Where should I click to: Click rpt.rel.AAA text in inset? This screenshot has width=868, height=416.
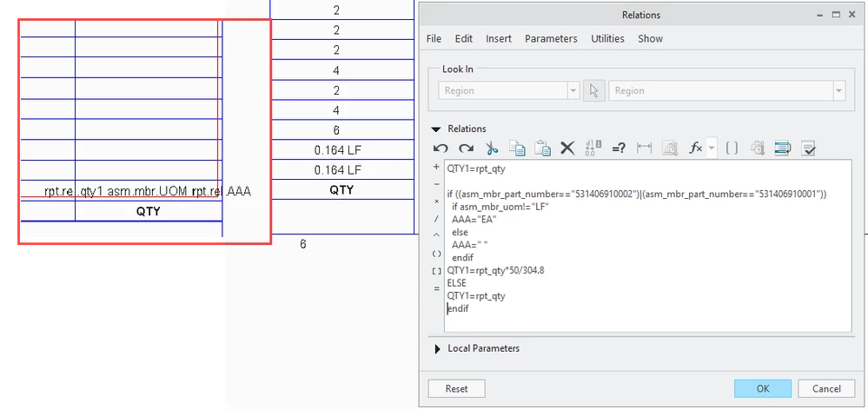222,191
